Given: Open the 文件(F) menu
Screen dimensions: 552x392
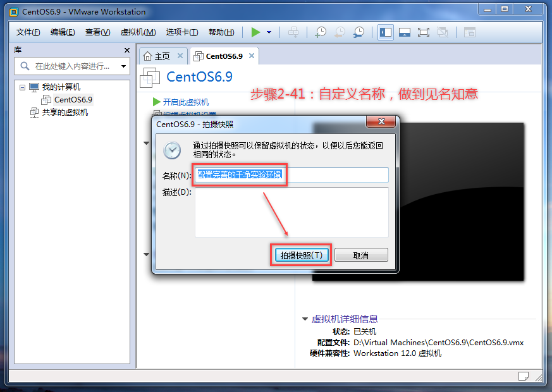Looking at the screenshot, I should coord(28,32).
